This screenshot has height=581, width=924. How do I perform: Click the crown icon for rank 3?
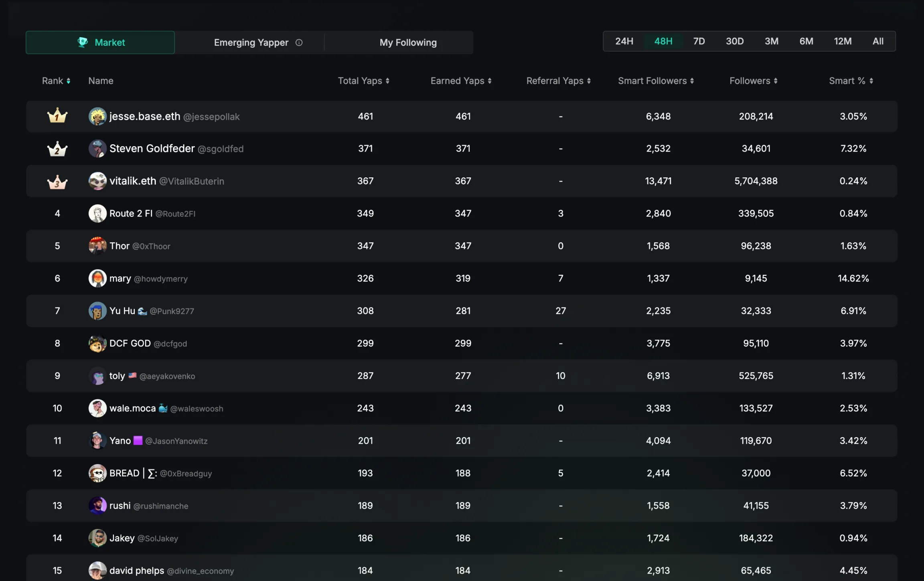point(57,181)
